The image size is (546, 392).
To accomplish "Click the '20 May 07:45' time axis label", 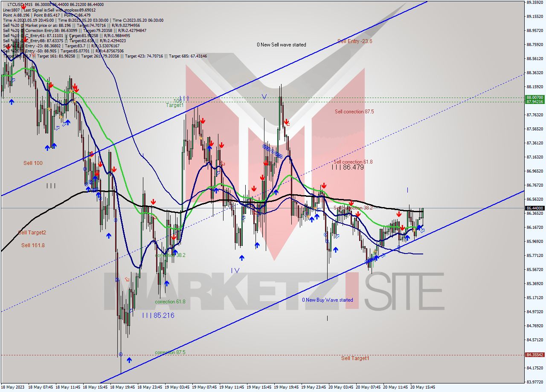I will pyautogui.click(x=368, y=387).
